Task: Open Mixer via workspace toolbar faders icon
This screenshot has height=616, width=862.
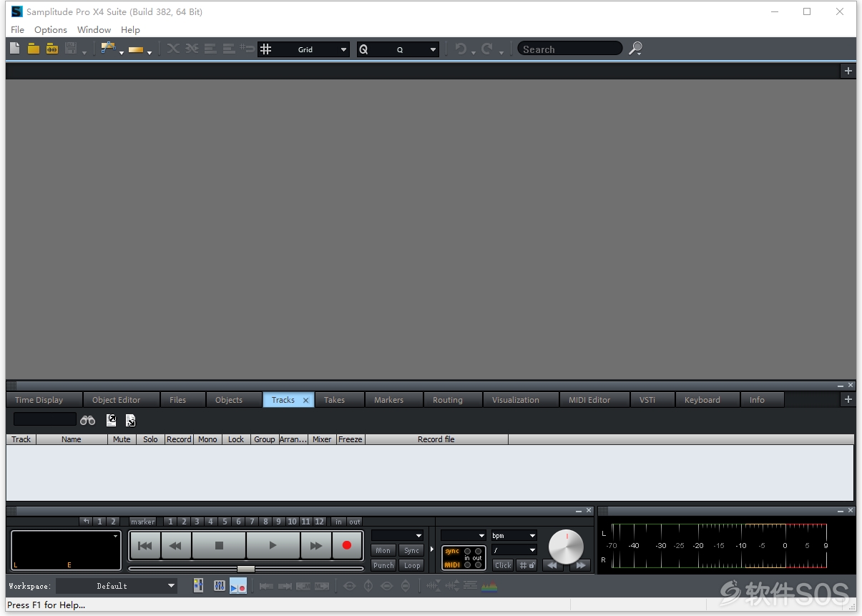Action: (x=220, y=586)
